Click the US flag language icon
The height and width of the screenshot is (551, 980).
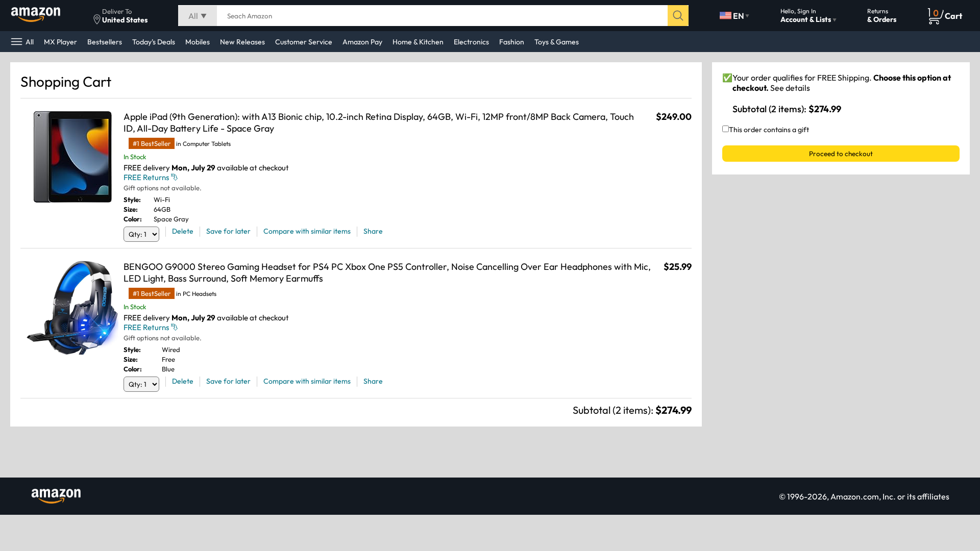[x=725, y=15]
